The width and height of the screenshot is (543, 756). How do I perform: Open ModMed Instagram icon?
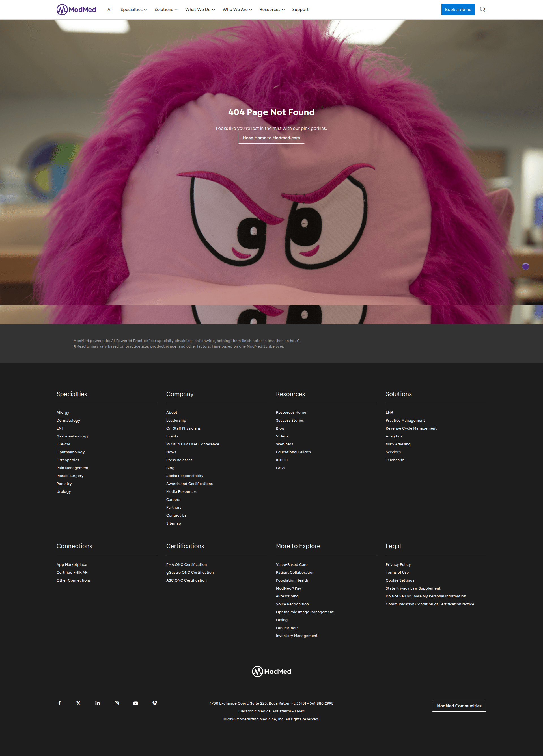point(117,703)
